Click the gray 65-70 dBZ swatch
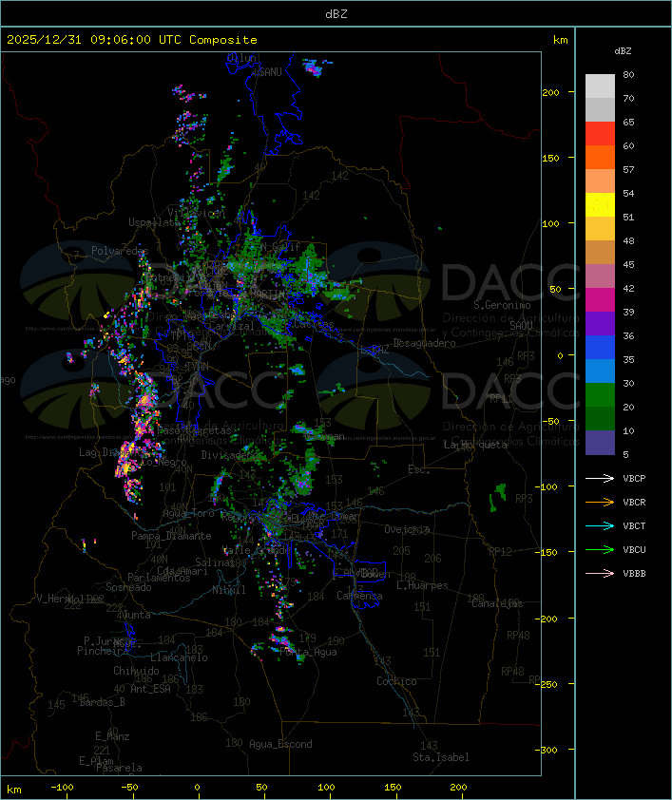 [x=600, y=109]
